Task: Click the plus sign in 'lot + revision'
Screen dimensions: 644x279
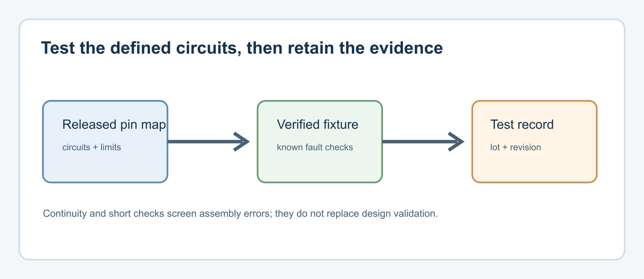Action: [505, 148]
